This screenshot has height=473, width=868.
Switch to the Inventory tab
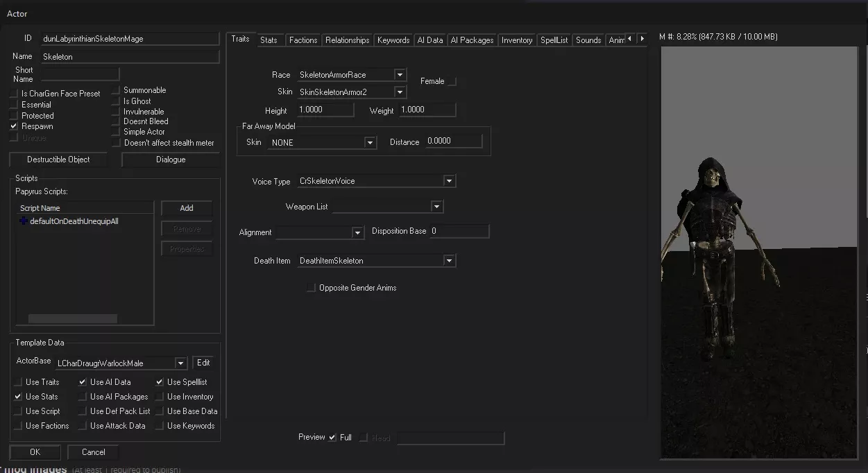click(x=517, y=40)
